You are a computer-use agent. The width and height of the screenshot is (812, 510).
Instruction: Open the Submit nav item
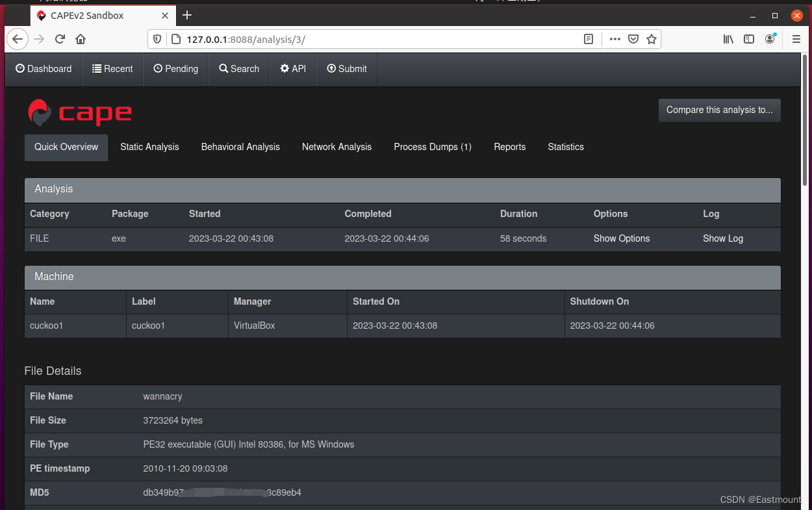coord(347,69)
